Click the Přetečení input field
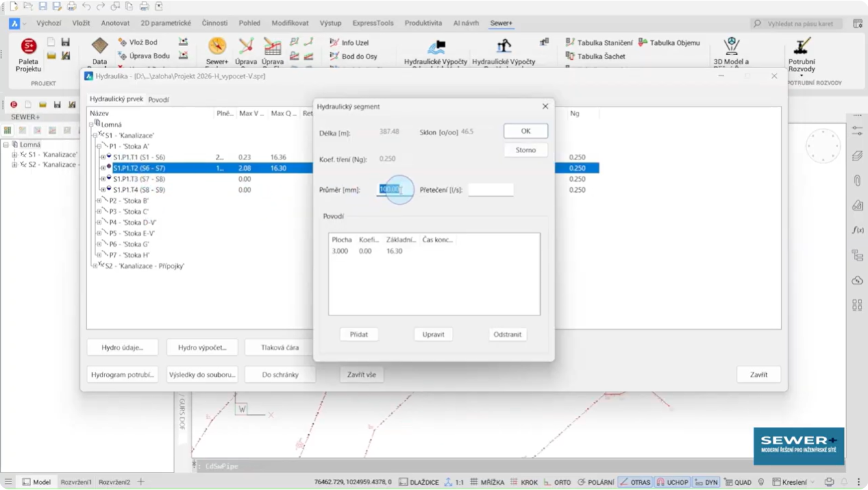 pyautogui.click(x=491, y=190)
